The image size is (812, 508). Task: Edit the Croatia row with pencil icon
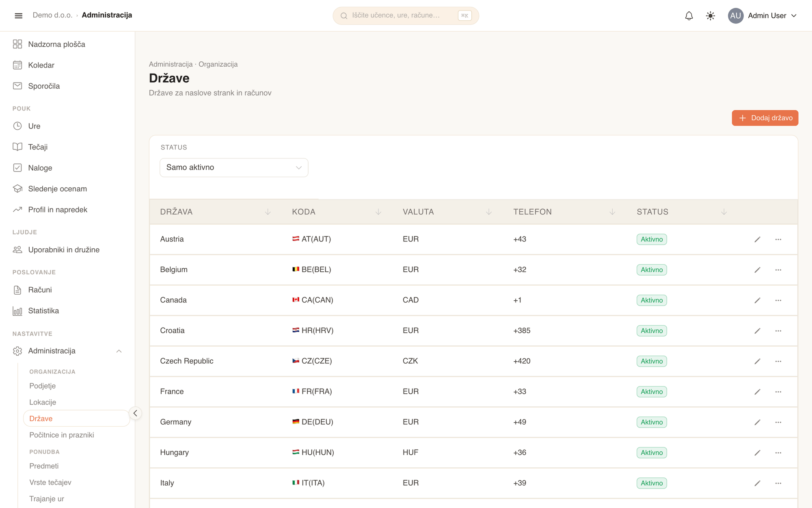757,331
